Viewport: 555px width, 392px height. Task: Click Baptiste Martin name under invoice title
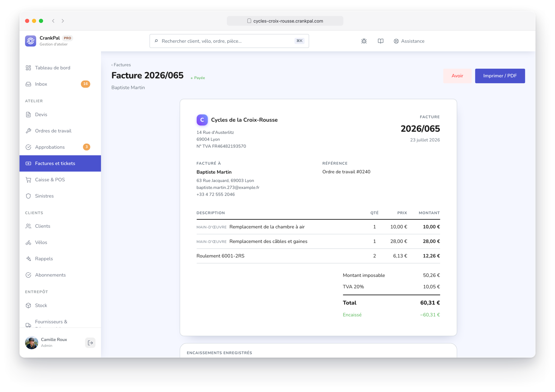[x=128, y=88]
